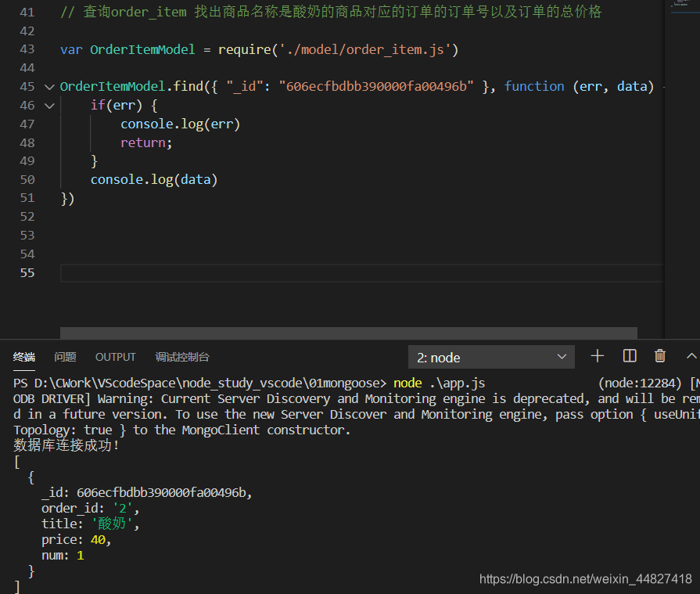The width and height of the screenshot is (700, 594).
Task: Maximize panel with upward chevron
Action: point(691,356)
